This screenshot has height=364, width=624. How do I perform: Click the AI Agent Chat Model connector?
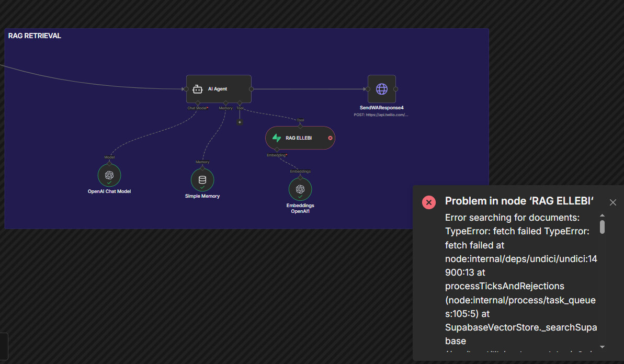197,103
